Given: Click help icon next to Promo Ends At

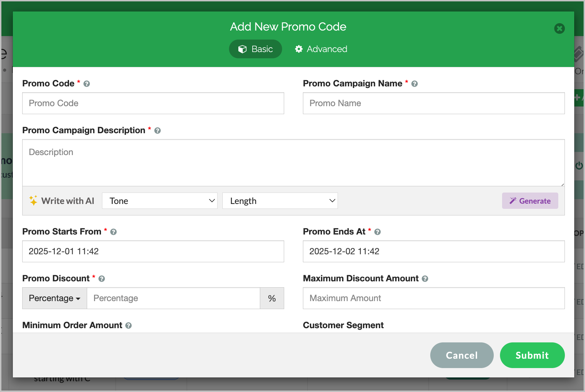Looking at the screenshot, I should [x=378, y=232].
